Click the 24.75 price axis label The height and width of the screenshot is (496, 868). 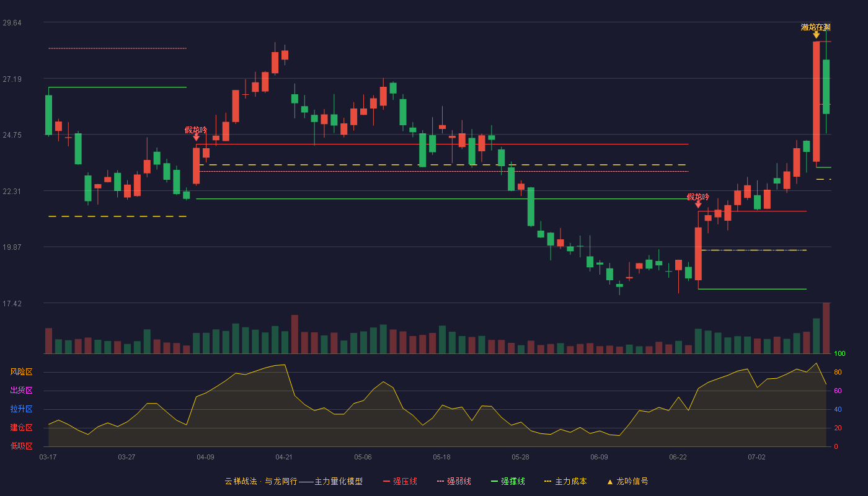[12, 135]
